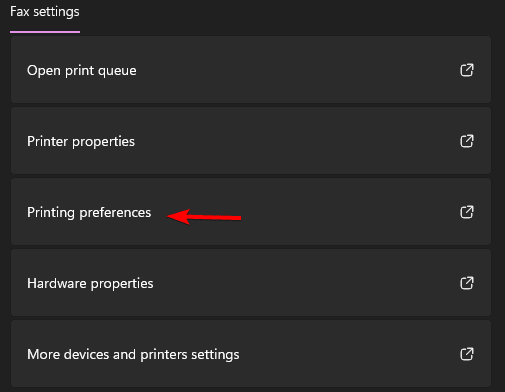Click the red arrow pointing at Printing preferences
505x392 pixels.
pyautogui.click(x=204, y=217)
